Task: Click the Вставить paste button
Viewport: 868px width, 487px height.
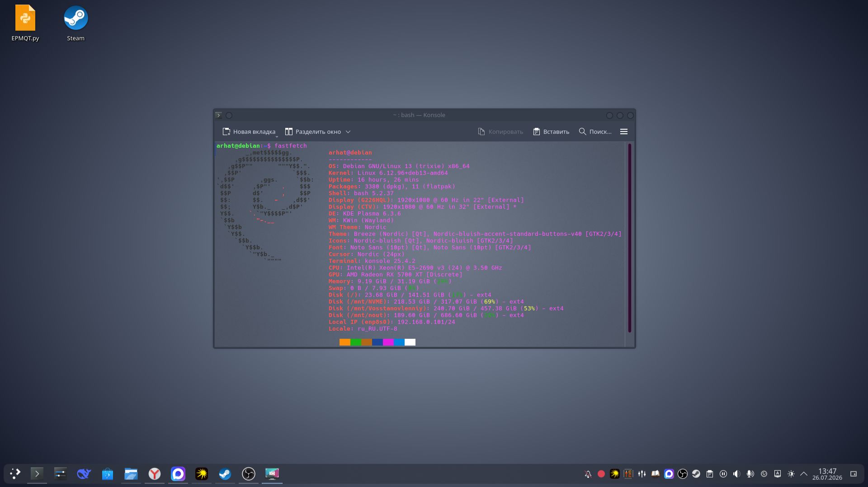Action: coord(551,131)
